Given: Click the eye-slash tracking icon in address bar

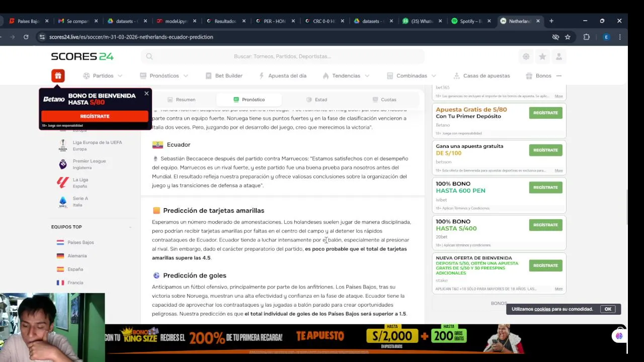Looking at the screenshot, I should [555, 37].
